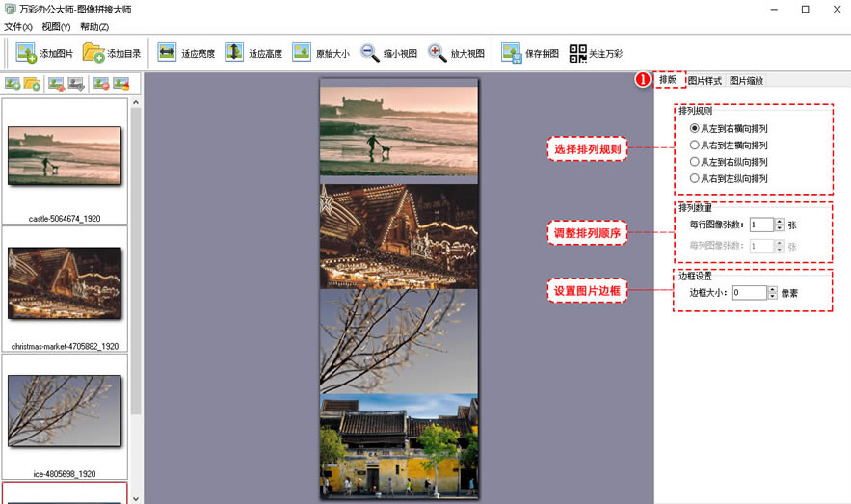851x504 pixels.
Task: Switch to the 图片缩放 tab
Action: point(746,81)
